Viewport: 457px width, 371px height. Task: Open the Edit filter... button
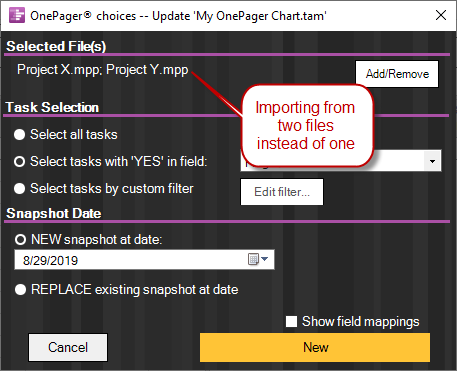(282, 192)
